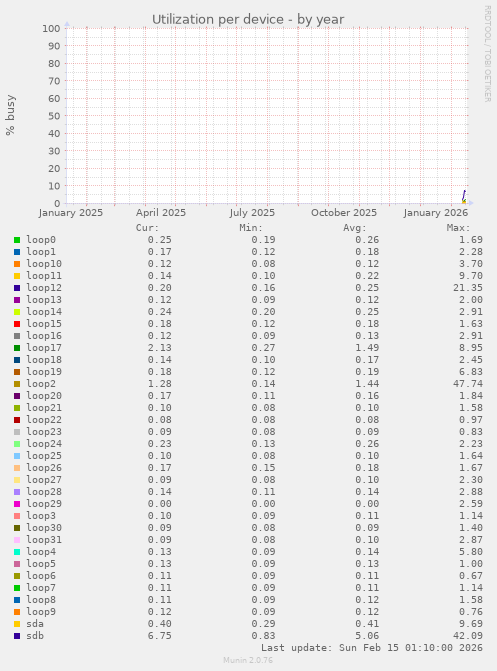Viewport: 497px width, 671px height.
Task: Click the 'July 2025' x-axis label
Action: (252, 213)
